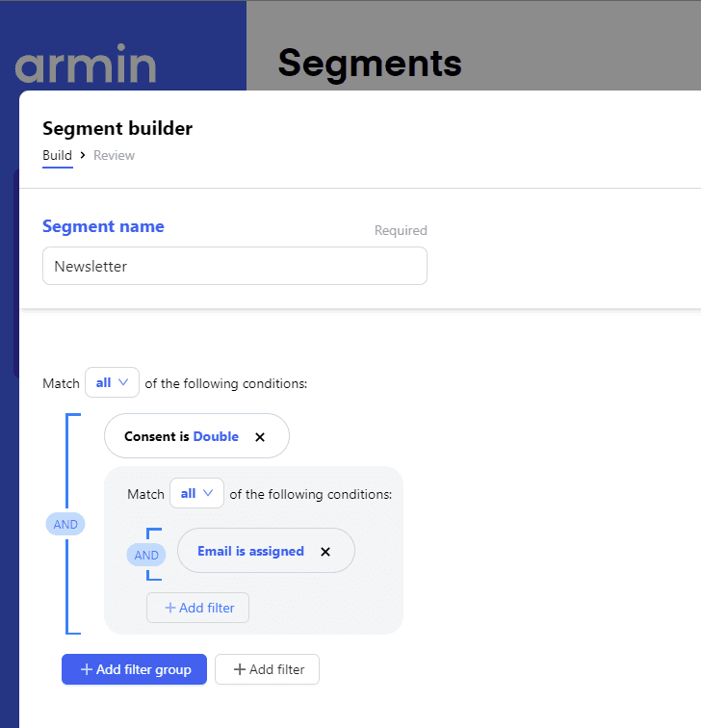
Task: Open the nested group Match all dropdown
Action: [x=196, y=493]
